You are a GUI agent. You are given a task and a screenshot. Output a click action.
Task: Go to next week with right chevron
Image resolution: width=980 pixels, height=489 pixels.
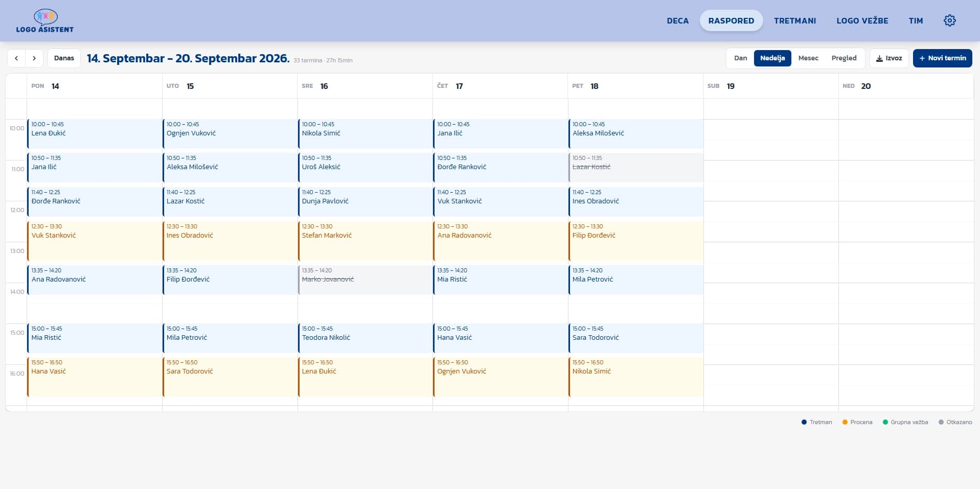coord(34,58)
